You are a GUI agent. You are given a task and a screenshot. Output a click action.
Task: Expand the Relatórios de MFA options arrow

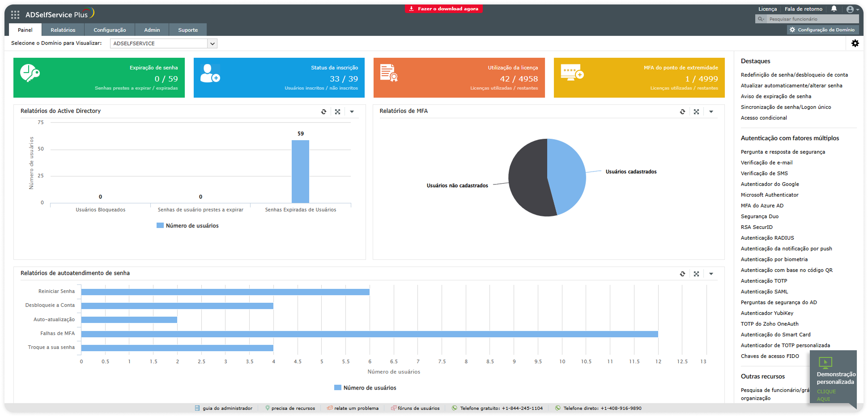711,112
